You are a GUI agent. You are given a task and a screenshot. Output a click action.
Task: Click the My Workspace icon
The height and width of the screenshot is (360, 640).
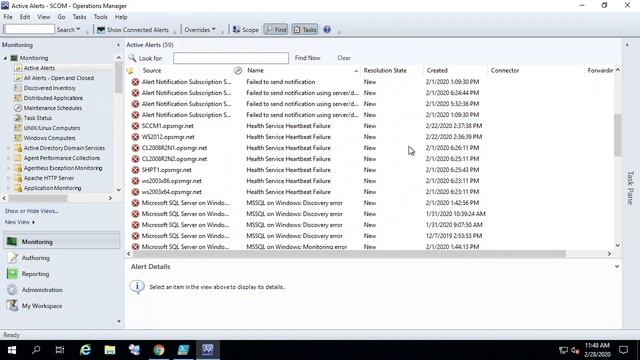click(x=12, y=306)
